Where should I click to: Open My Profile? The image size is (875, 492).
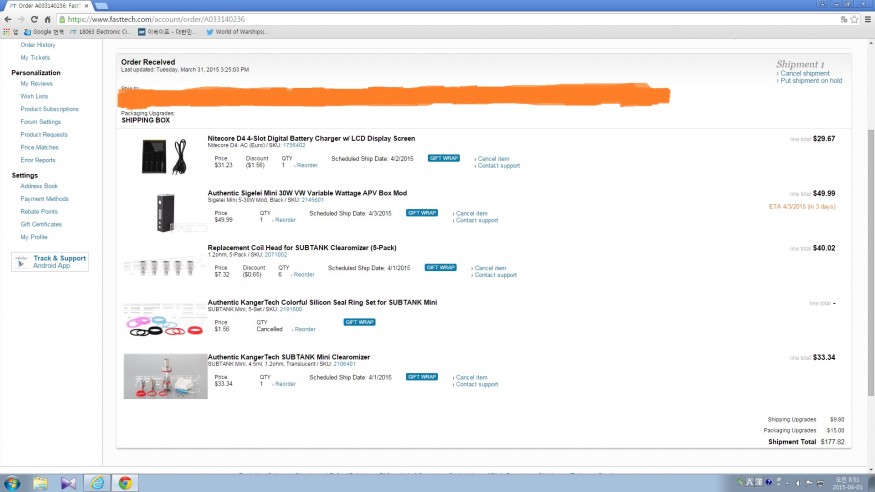click(x=34, y=237)
